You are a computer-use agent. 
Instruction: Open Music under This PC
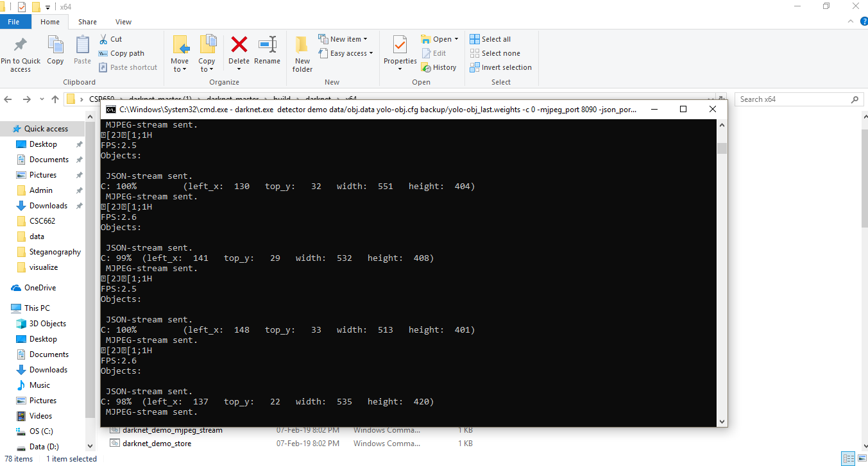coord(39,385)
